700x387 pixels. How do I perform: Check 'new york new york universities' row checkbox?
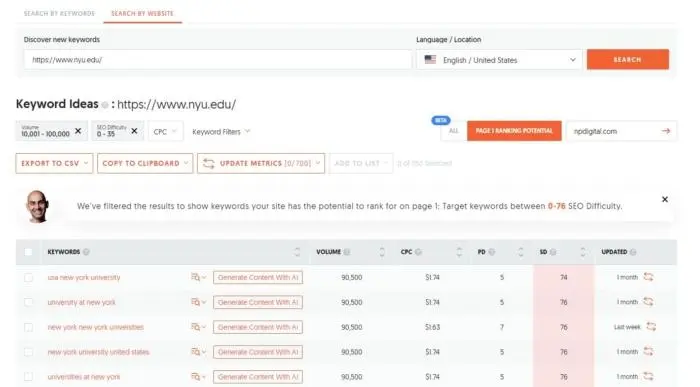(x=29, y=327)
